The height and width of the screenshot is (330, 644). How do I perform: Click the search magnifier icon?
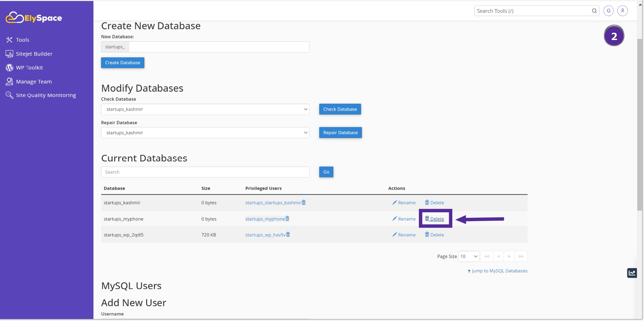pos(594,11)
